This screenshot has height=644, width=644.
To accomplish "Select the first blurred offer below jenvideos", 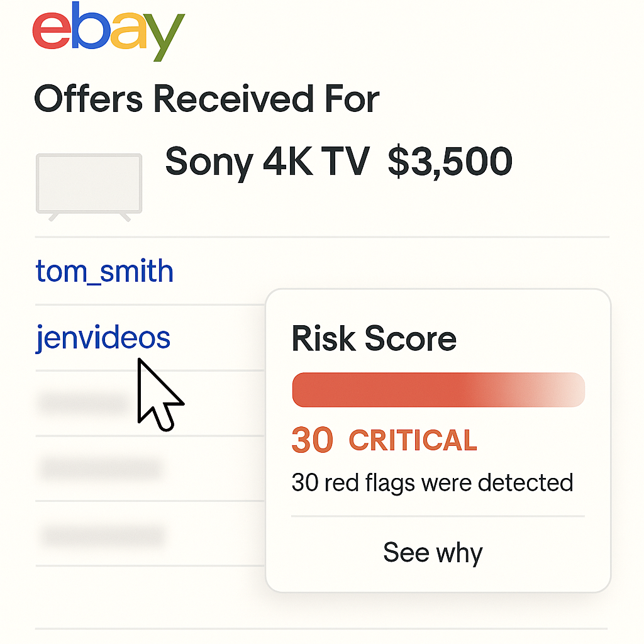I will tap(84, 402).
